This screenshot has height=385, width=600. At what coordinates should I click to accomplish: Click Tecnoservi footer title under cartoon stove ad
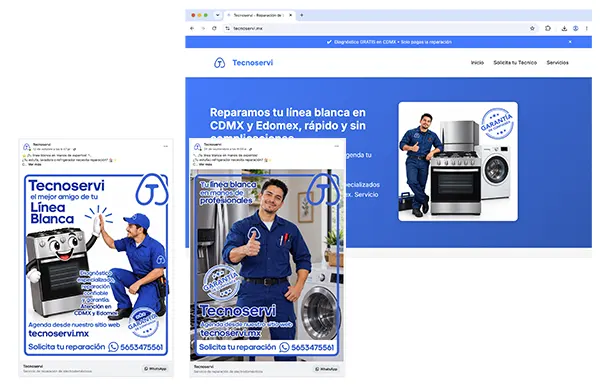point(33,366)
